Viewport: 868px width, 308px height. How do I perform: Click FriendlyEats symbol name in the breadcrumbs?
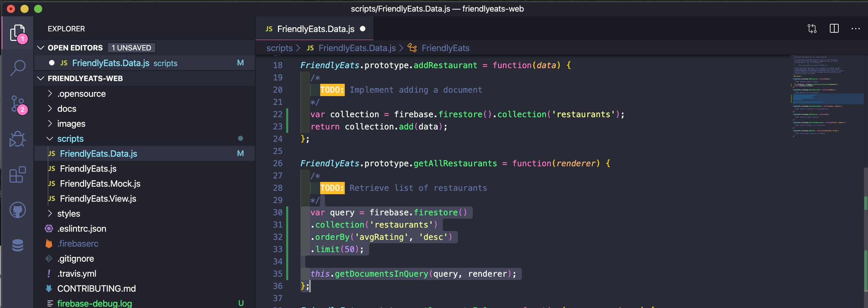(x=446, y=48)
